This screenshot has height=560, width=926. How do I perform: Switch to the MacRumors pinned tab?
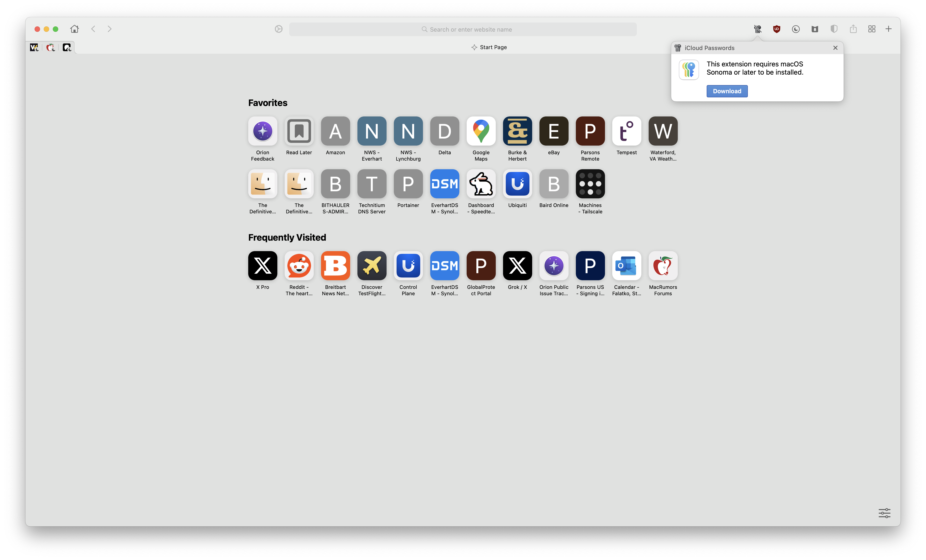pos(51,47)
